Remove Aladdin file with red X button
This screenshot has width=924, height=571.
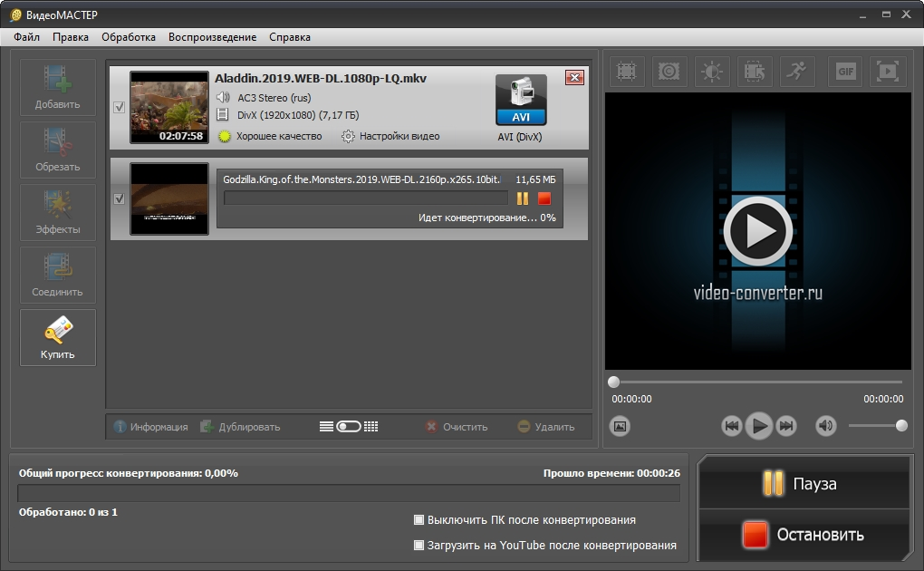click(x=574, y=77)
